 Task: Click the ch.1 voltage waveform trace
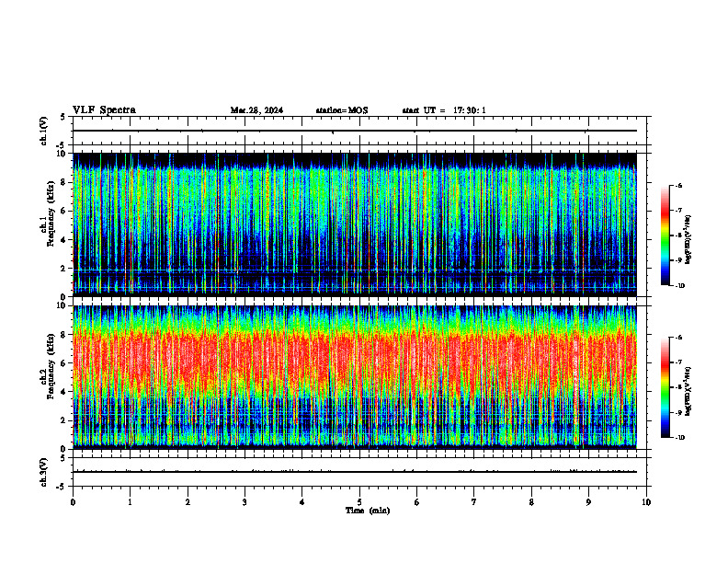pos(355,131)
